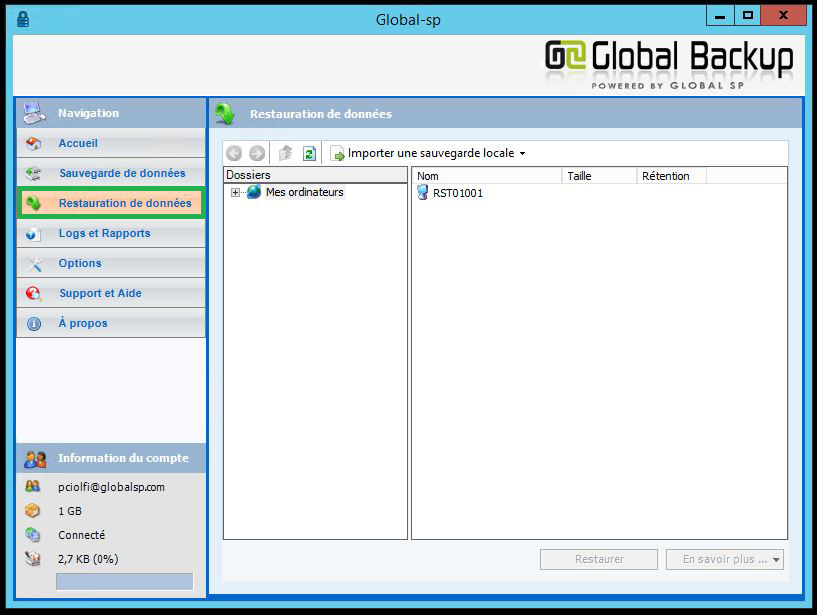The image size is (817, 615).
Task: Open the Options navigation item
Action: click(111, 263)
